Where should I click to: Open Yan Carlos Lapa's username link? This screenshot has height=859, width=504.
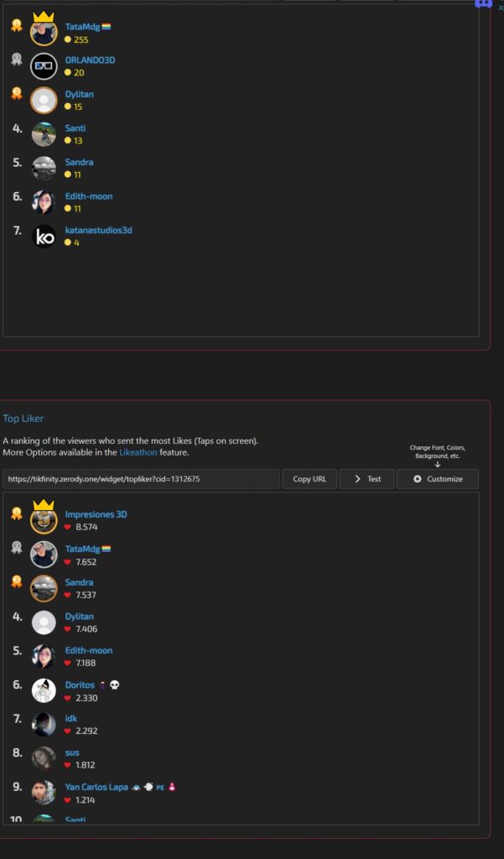coord(96,787)
